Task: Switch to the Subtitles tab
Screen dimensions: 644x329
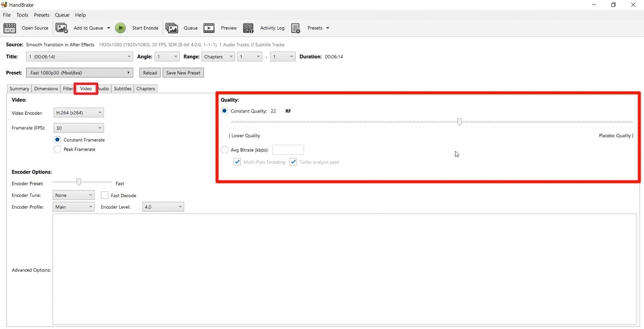Action: click(122, 89)
